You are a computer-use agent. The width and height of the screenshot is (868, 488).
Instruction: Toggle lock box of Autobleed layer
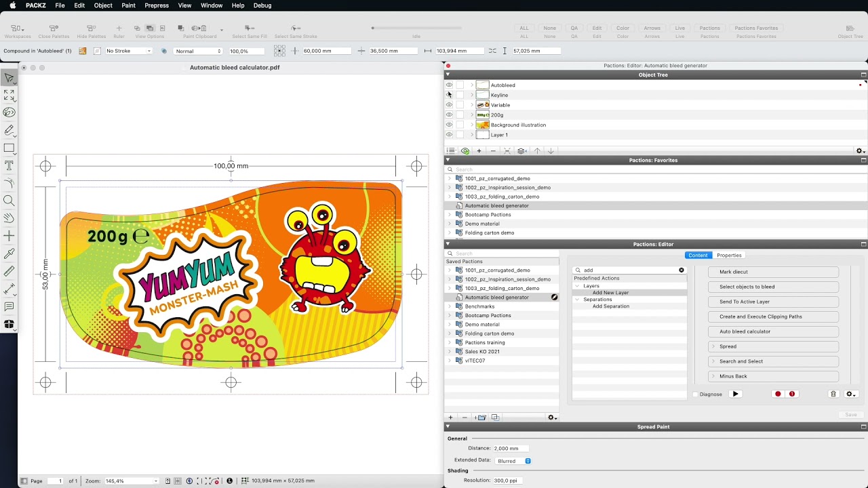pos(460,85)
